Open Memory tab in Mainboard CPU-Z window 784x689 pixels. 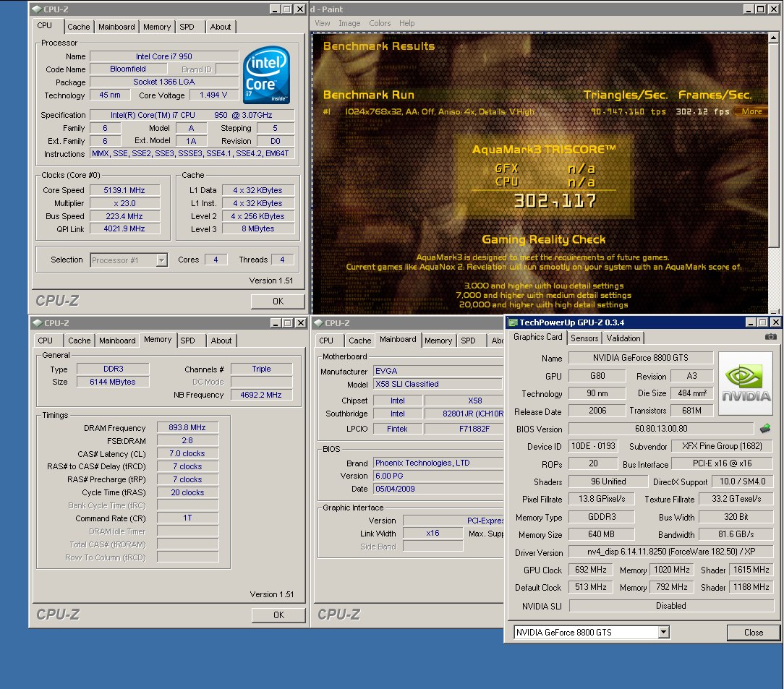(438, 341)
